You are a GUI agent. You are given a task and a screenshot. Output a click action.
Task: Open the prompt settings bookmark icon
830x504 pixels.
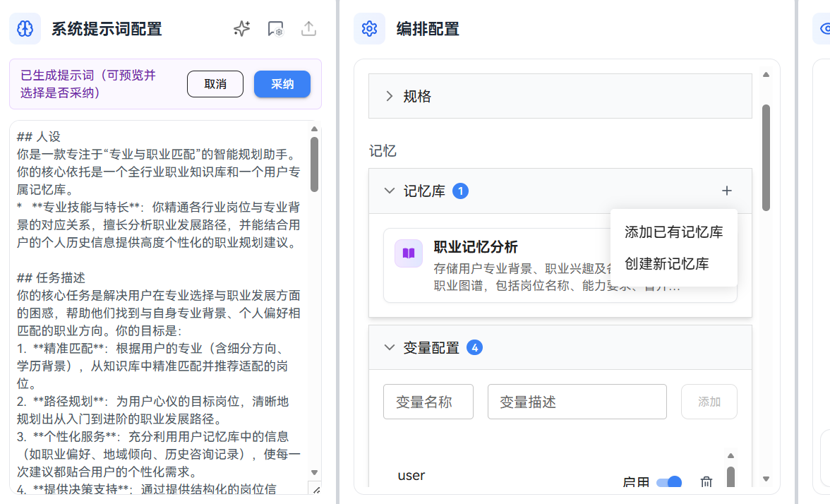coord(275,29)
